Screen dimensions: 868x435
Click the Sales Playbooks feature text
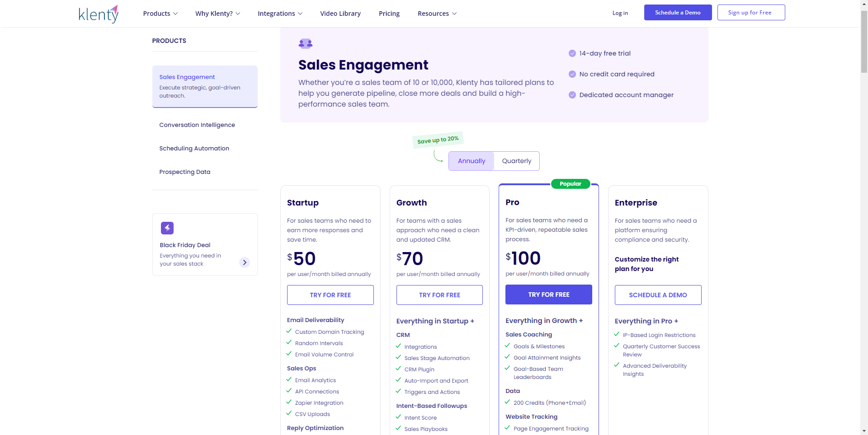[426, 429]
